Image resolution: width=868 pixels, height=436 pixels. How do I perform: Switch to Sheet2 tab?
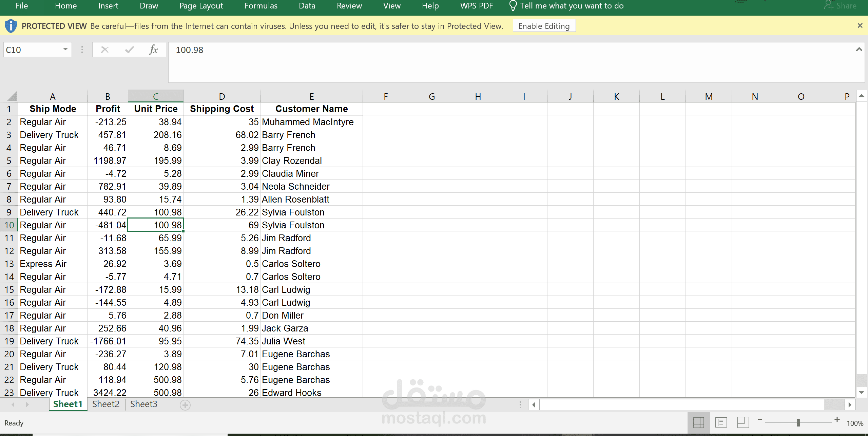[106, 404]
